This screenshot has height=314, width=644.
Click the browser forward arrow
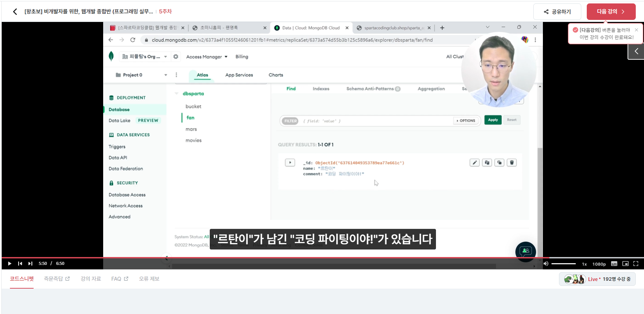(122, 40)
